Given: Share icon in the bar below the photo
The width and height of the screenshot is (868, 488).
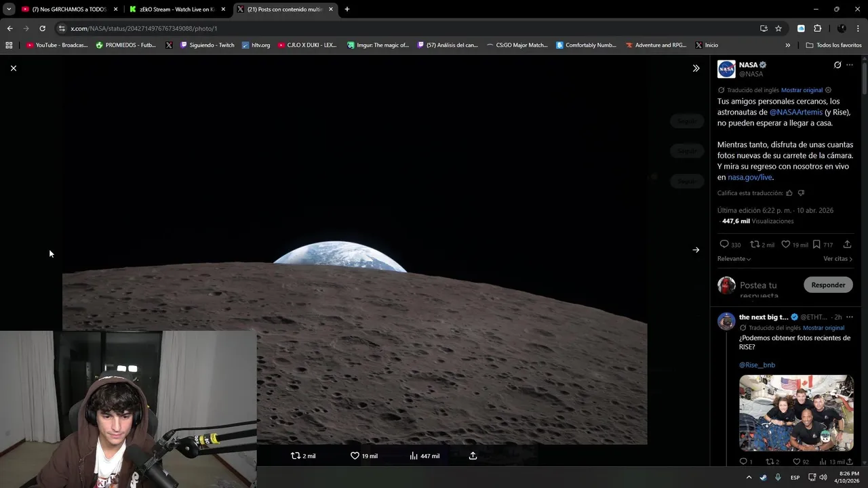Looking at the screenshot, I should pyautogui.click(x=473, y=456).
